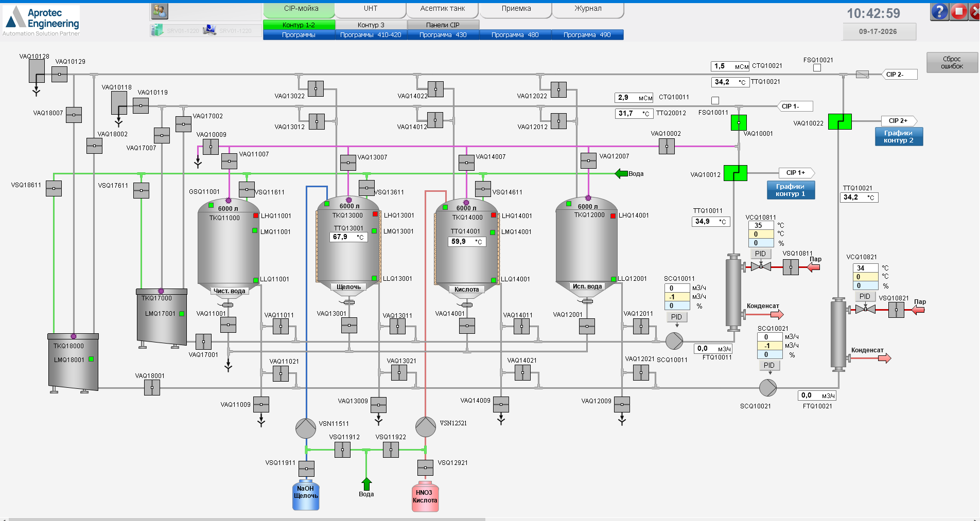Open Программа 490
The width and height of the screenshot is (980, 521).
pyautogui.click(x=587, y=35)
